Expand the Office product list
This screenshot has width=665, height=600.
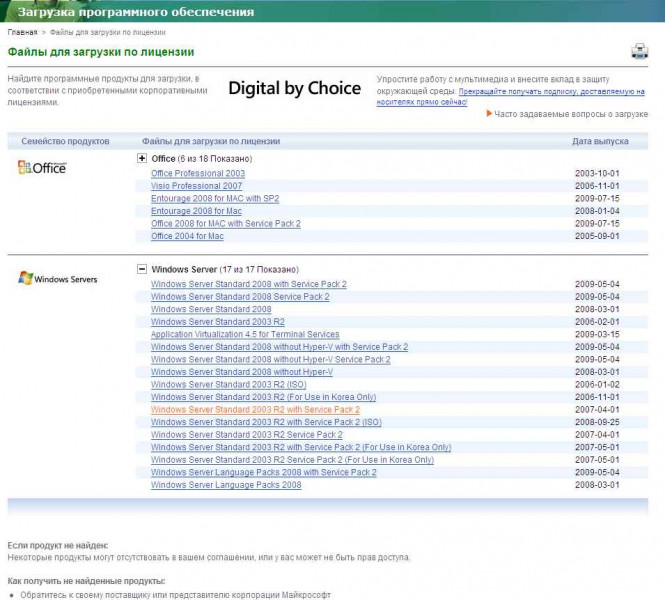click(142, 158)
